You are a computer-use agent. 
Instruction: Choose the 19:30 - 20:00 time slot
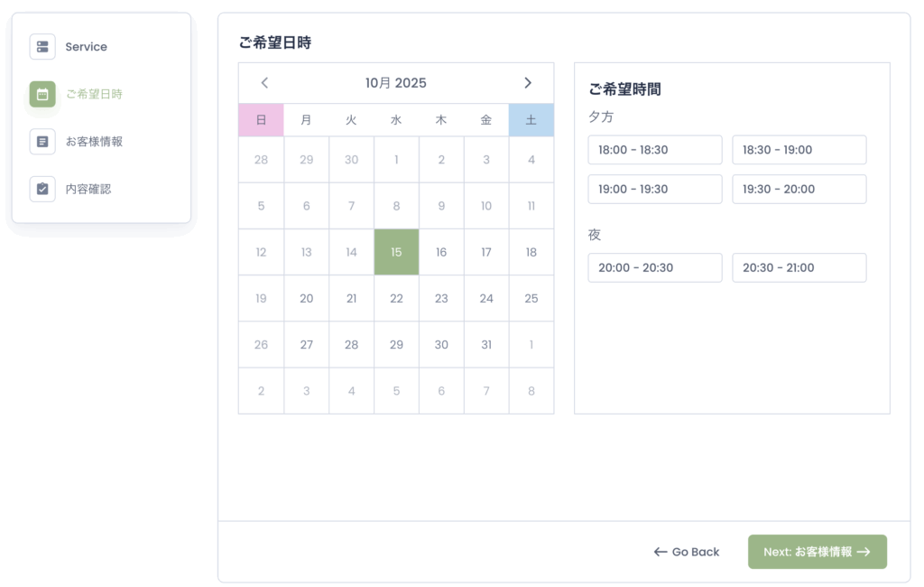[x=799, y=189]
